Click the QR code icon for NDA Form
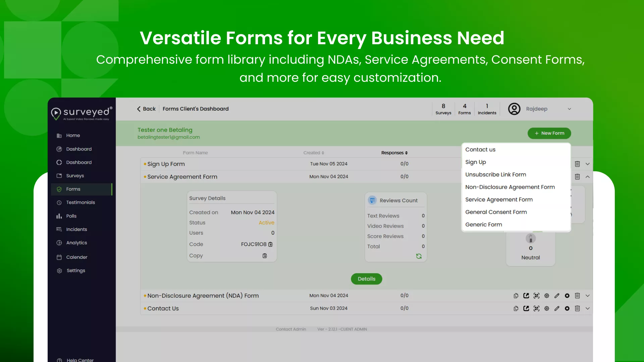The height and width of the screenshot is (362, 644). [536, 296]
